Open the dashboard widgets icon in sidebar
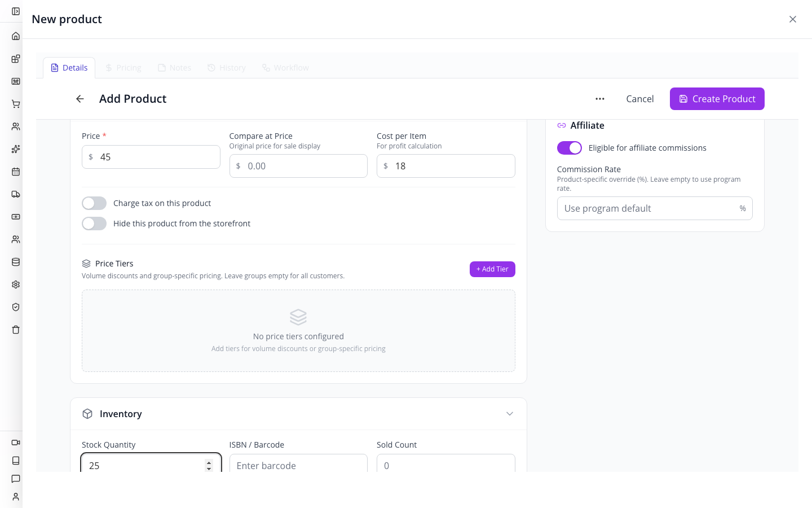Viewport: 812px width, 508px height. 16,59
